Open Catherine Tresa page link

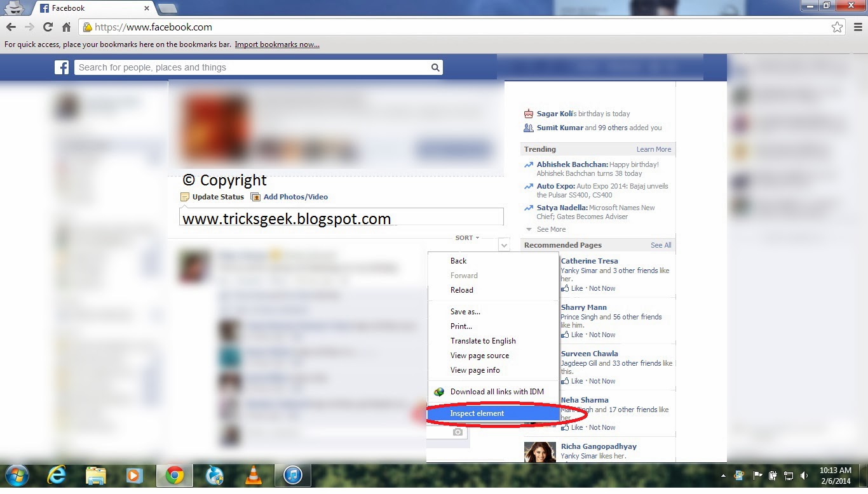(x=589, y=261)
